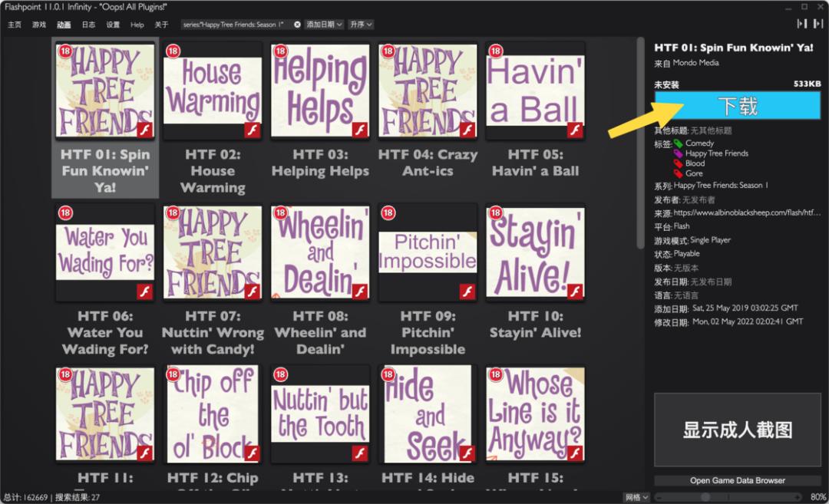Click purple Happy Tree Friends tag icon

point(679,153)
